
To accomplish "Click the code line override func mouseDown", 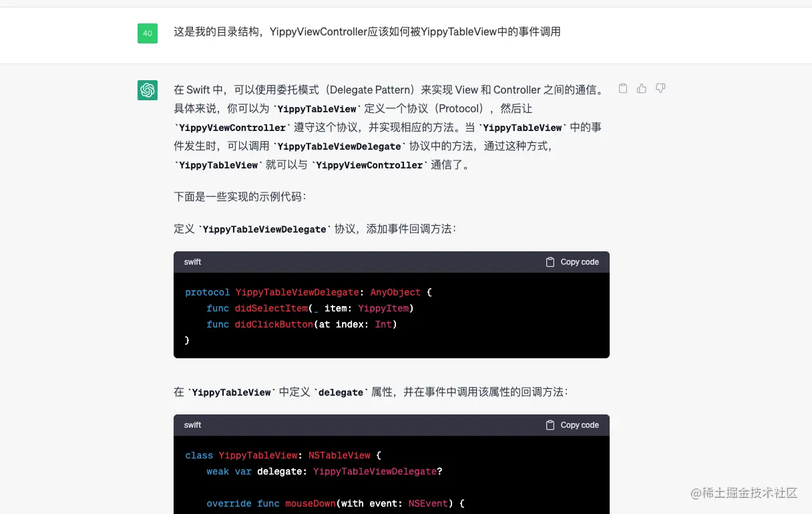I will point(335,503).
